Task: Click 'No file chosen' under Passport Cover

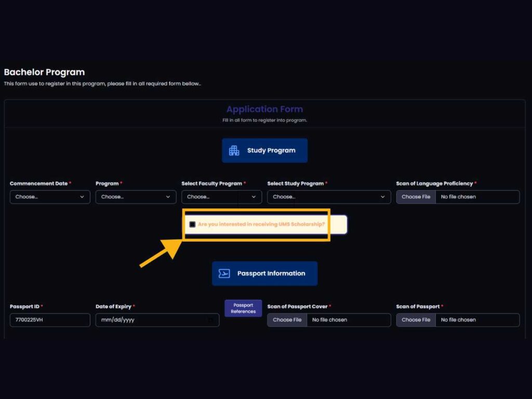Action: [x=329, y=320]
